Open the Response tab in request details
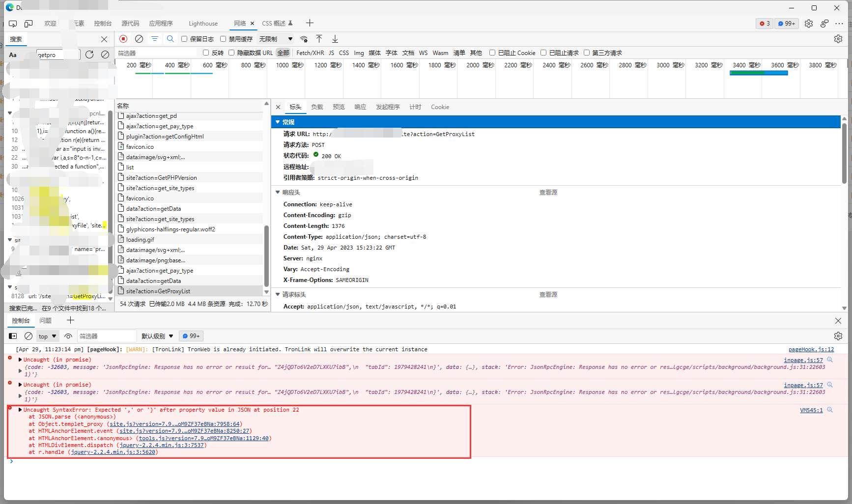The image size is (852, 504). click(x=360, y=107)
